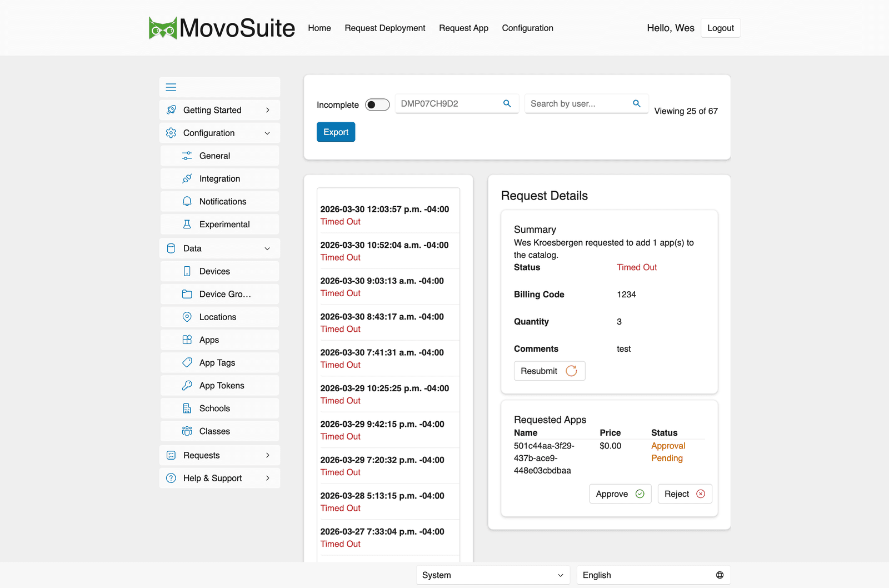Screen dimensions: 889x588
Task: Click the Apps grid icon
Action: [187, 340]
